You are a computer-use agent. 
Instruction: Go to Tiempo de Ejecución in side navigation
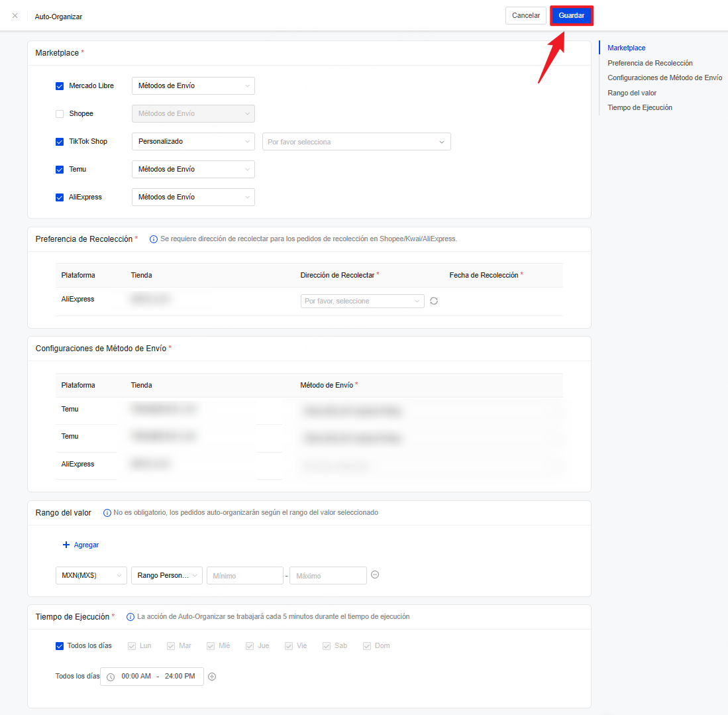click(639, 107)
